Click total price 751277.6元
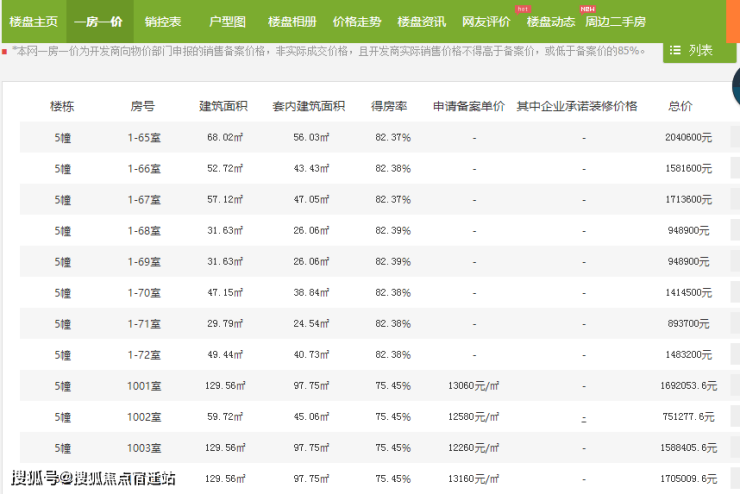Screen dimensions: 740x494 [x=689, y=417]
